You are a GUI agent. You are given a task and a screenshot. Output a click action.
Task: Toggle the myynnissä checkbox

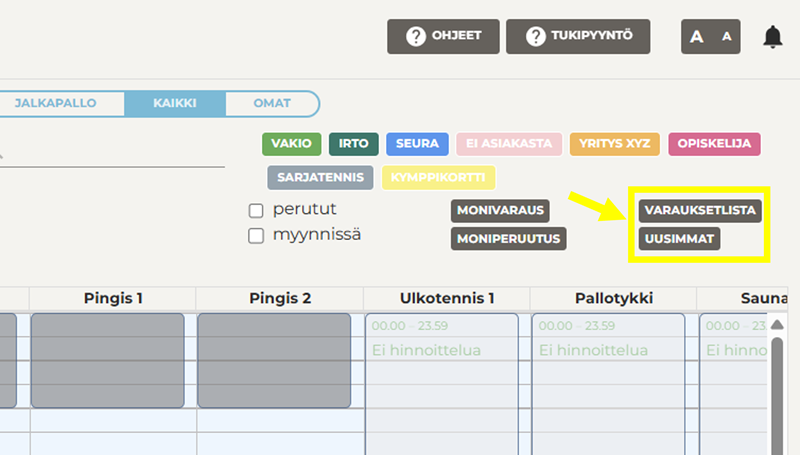(256, 236)
